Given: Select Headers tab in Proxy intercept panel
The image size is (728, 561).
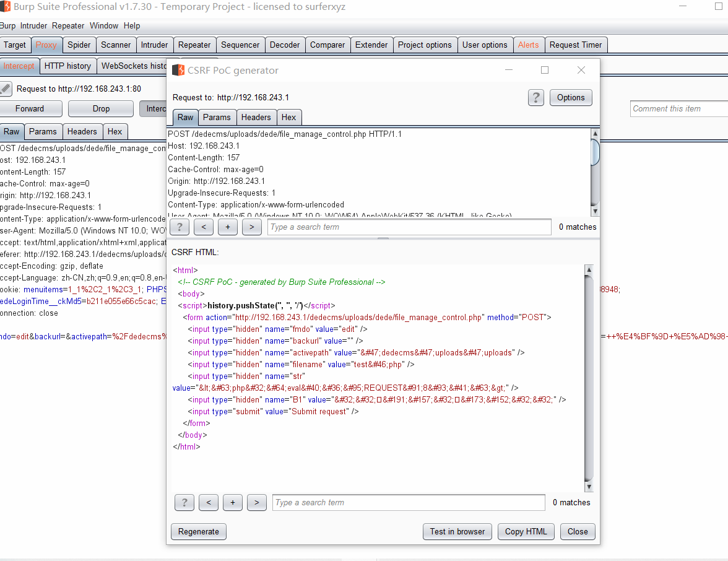Looking at the screenshot, I should point(82,131).
